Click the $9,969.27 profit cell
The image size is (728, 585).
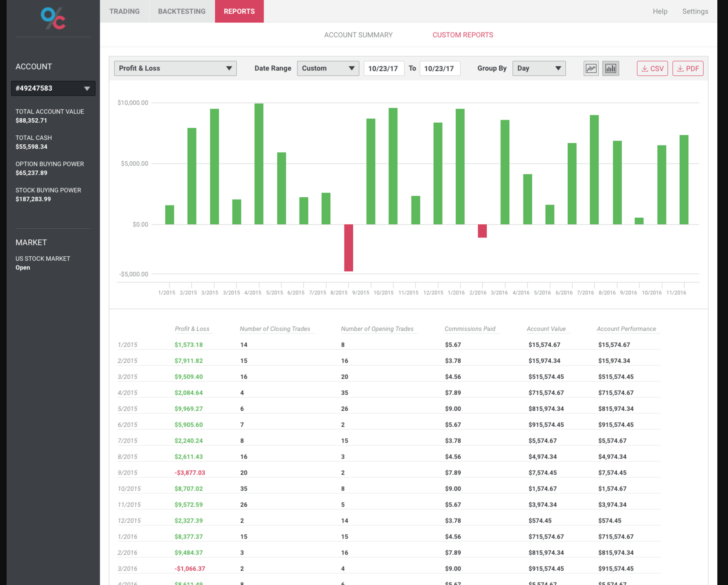point(188,409)
